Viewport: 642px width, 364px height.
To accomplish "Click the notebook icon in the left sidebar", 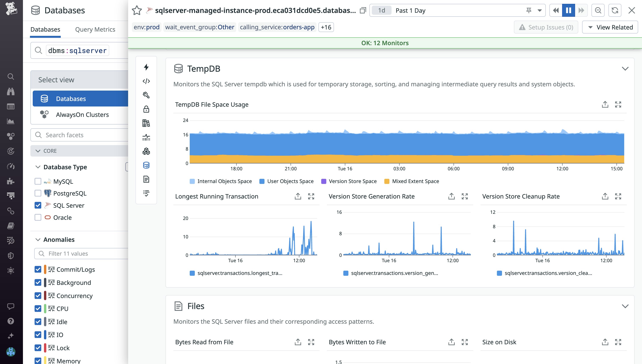I will coord(11,226).
